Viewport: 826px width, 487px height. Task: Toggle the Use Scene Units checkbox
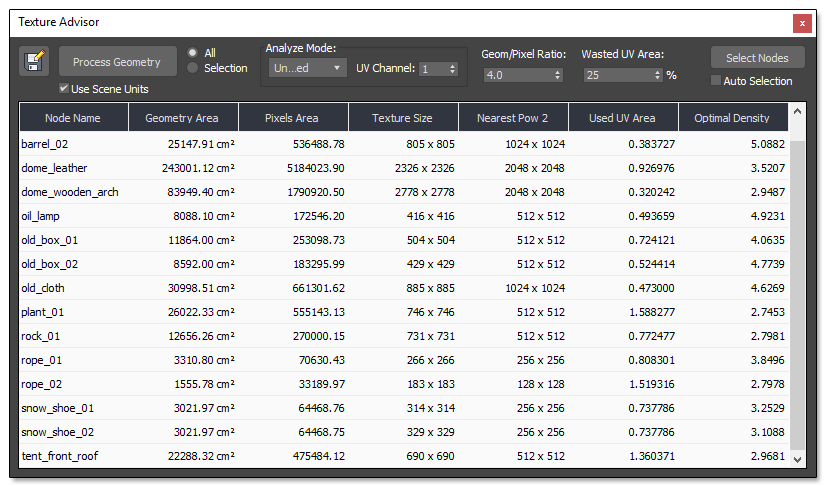point(64,89)
